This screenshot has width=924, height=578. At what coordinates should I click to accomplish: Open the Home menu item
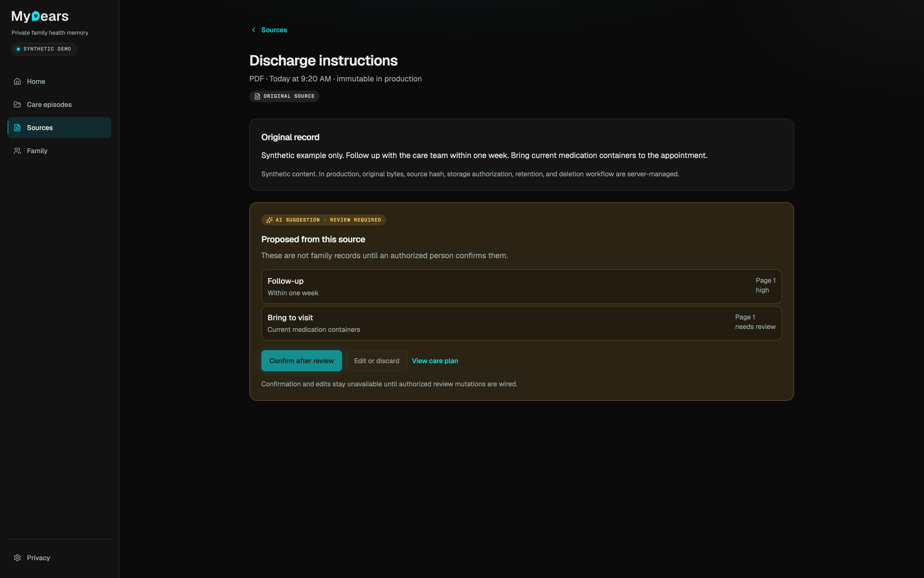coord(59,81)
